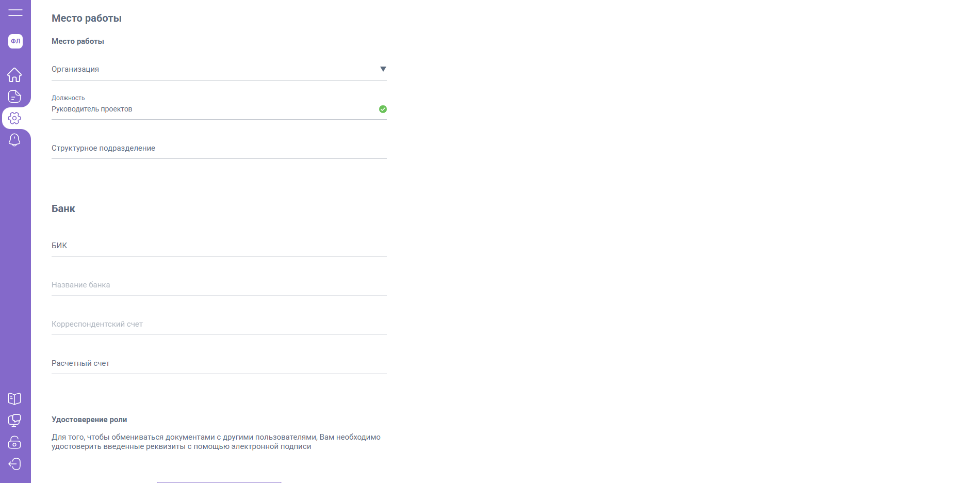Open the documents icon in sidebar
Image resolution: width=980 pixels, height=483 pixels.
coord(14,96)
